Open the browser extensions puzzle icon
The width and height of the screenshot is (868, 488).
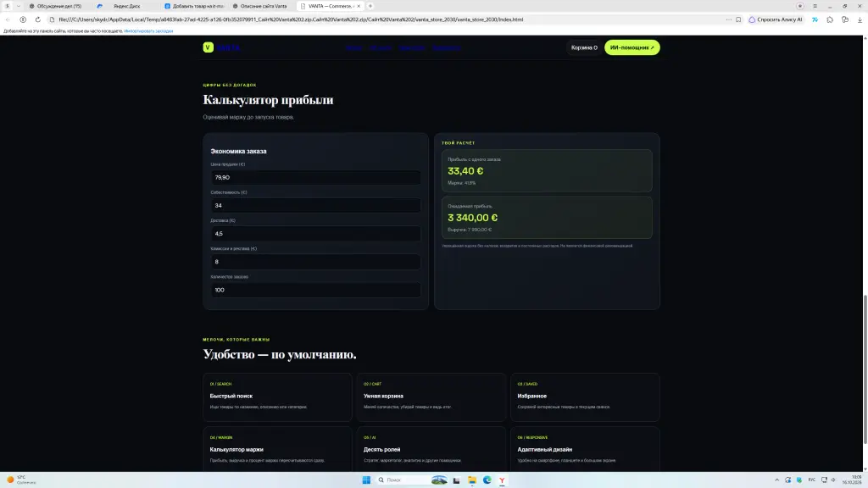pyautogui.click(x=830, y=19)
